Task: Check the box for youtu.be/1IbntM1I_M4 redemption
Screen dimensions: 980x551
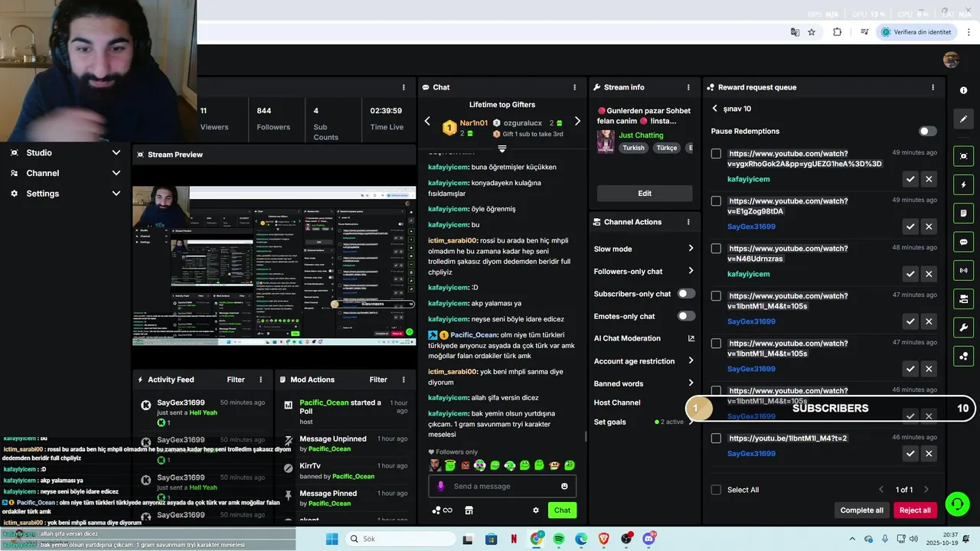Action: (716, 439)
